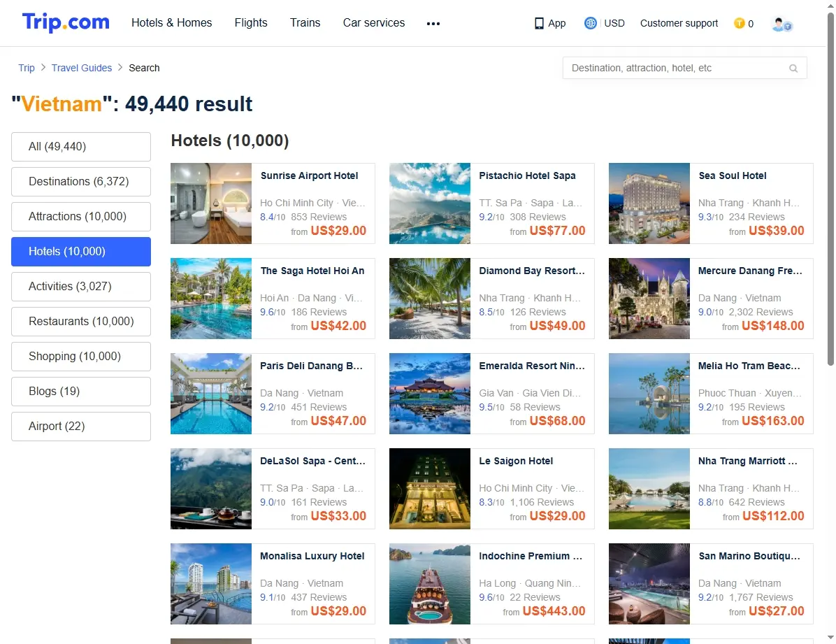Image resolution: width=836 pixels, height=644 pixels.
Task: Open Mercure Danang image
Action: click(x=649, y=299)
